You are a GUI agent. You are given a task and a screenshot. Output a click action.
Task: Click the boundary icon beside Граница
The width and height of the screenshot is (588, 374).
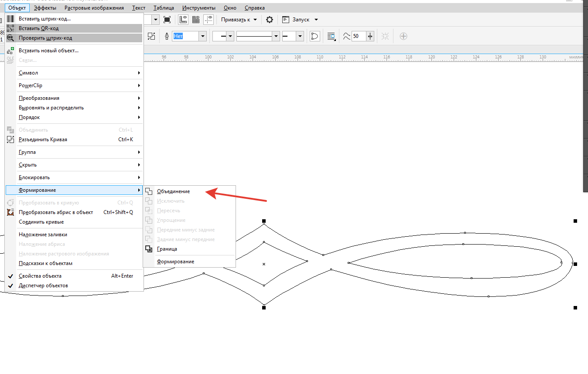pyautogui.click(x=149, y=249)
